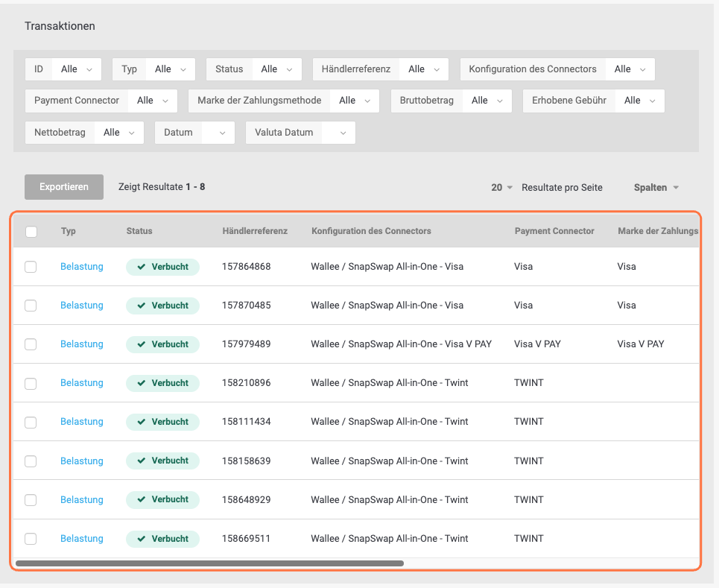Open Belastung link for reference 158210896
Viewport: 719px width, 588px height.
click(x=82, y=383)
